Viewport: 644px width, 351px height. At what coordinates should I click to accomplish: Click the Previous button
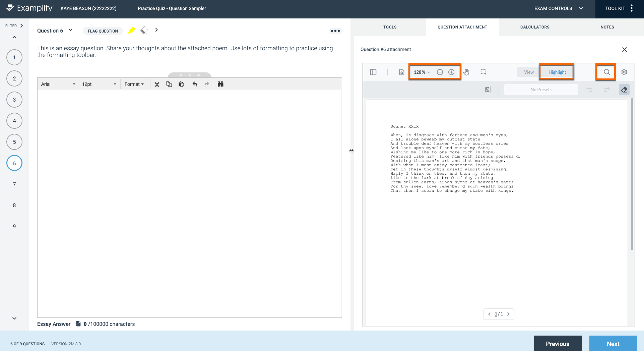pos(558,344)
